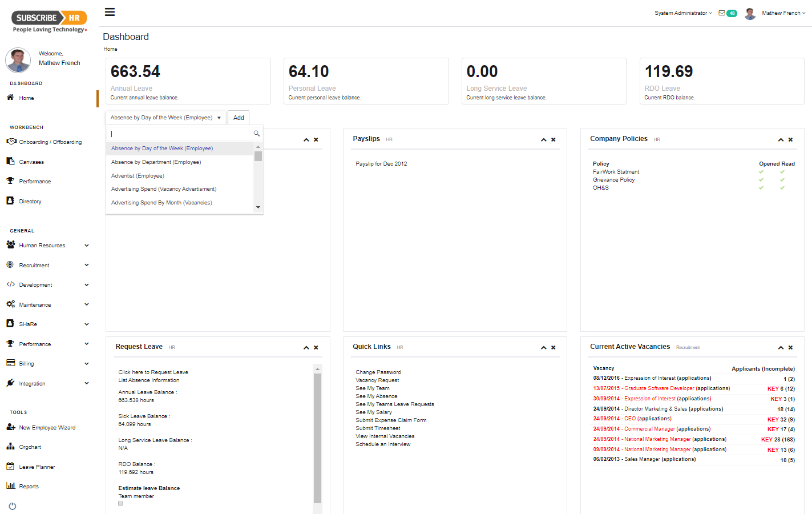Click the power logout icon
Screen dimensions: 812x514
pos(13,506)
